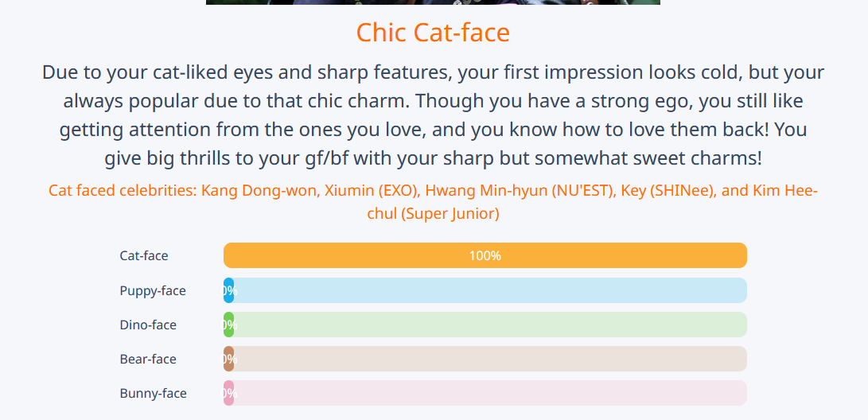Click the pink 0% Bunny-face fill indicator
This screenshot has height=420, width=868.
pyautogui.click(x=229, y=393)
